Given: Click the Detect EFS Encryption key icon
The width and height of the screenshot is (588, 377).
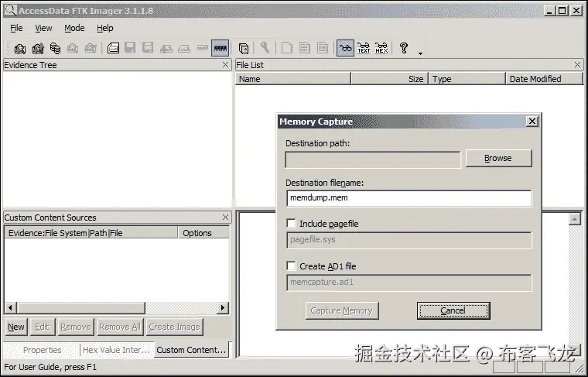Looking at the screenshot, I should pyautogui.click(x=265, y=48).
